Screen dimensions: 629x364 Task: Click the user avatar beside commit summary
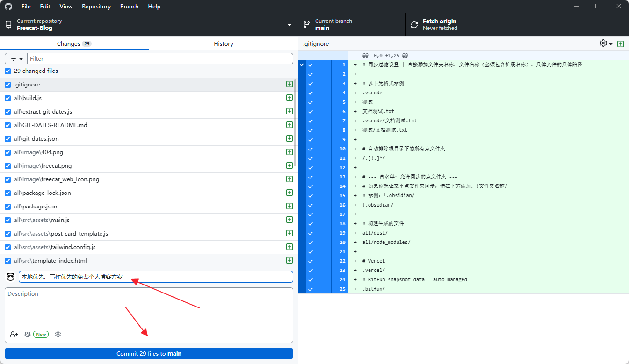click(11, 277)
